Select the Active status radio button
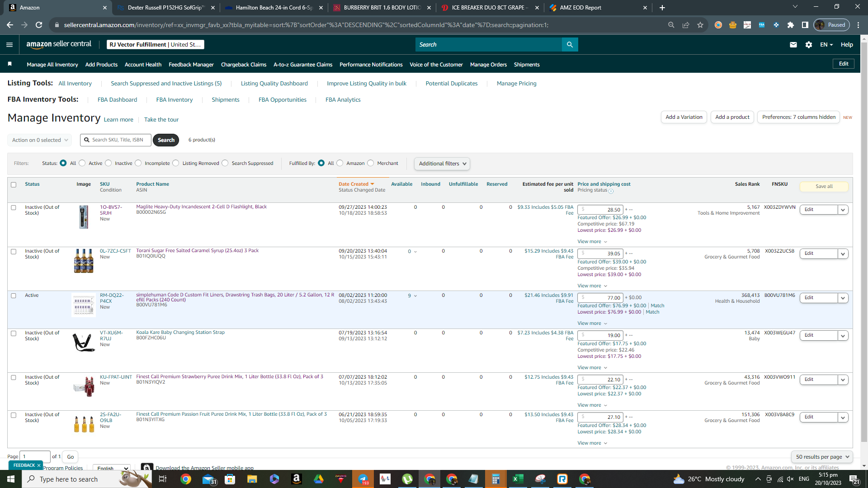The image size is (868, 488). tap(82, 163)
